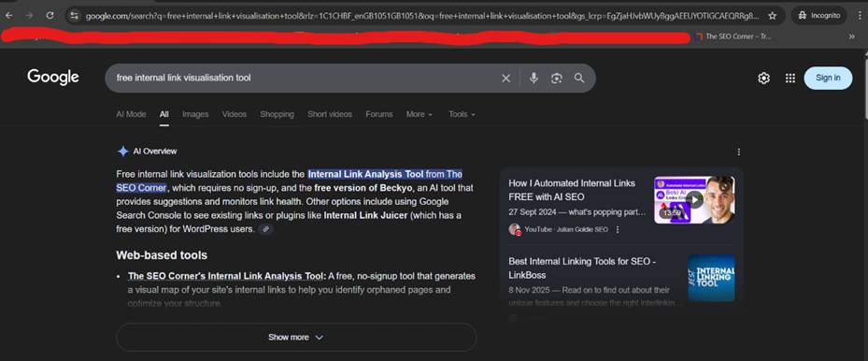The height and width of the screenshot is (361, 868).
Task: Switch to Forums tab
Action: [379, 114]
